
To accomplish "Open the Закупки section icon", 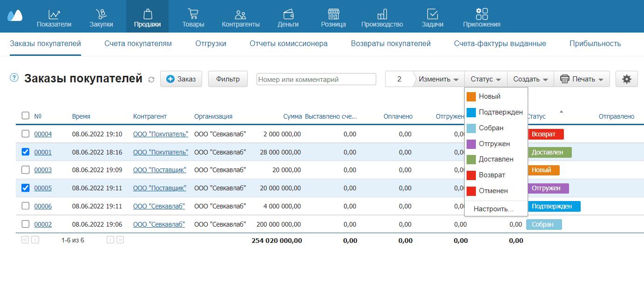I will pos(101,14).
